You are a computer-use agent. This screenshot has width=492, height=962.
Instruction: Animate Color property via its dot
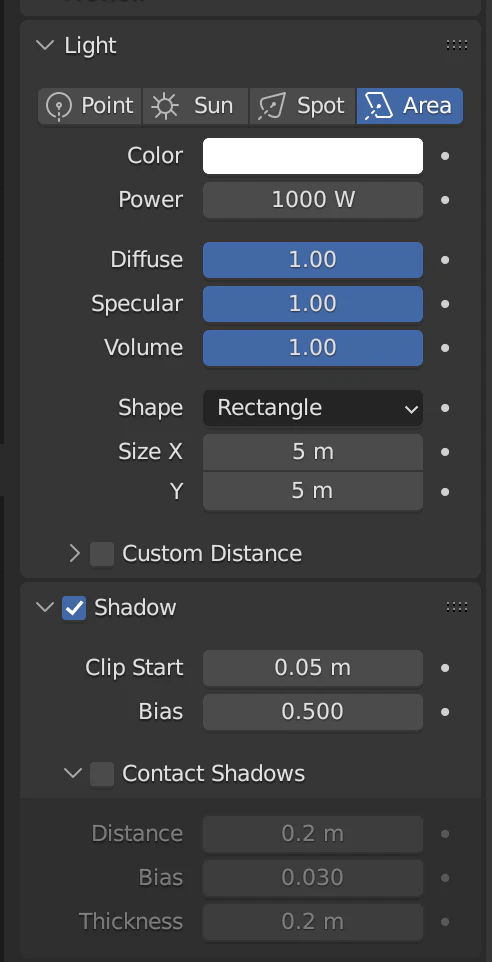[445, 156]
